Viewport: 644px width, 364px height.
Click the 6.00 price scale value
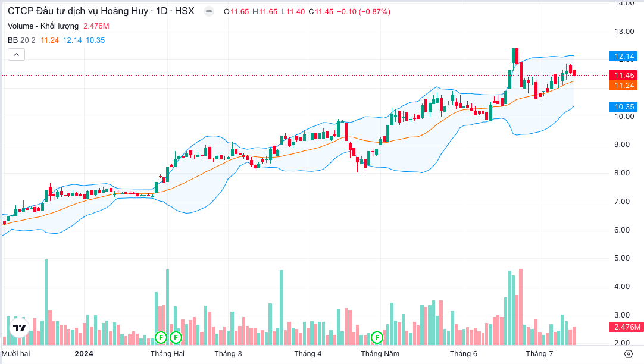click(622, 230)
